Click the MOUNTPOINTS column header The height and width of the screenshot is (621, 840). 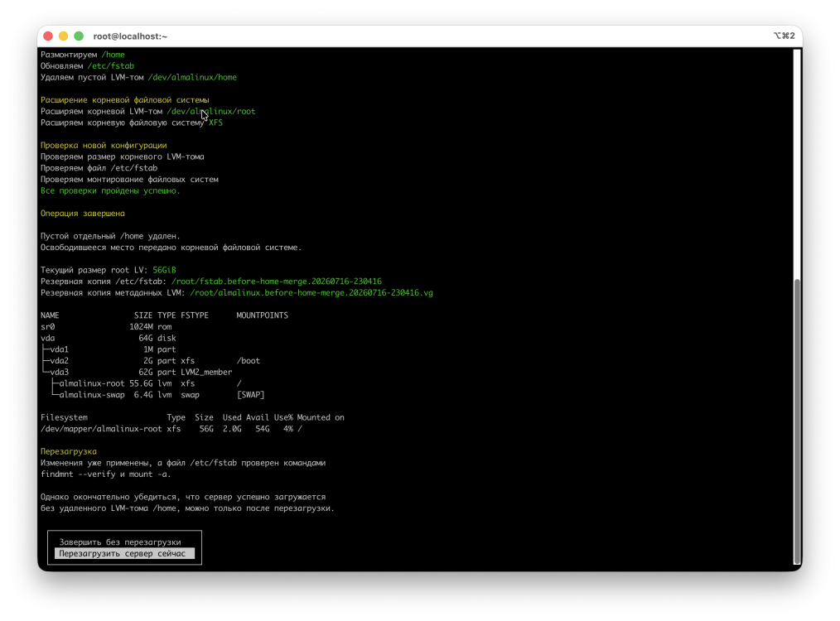(262, 315)
